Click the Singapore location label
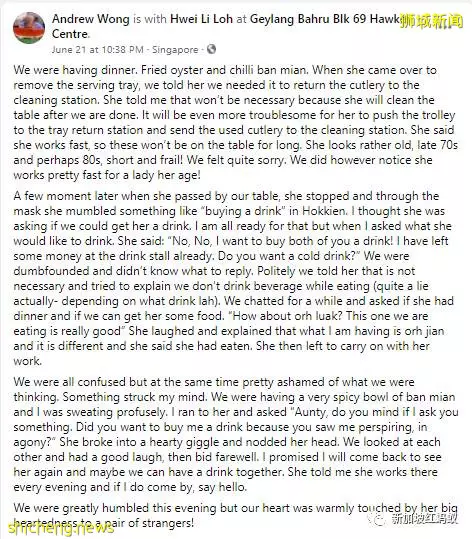 pyautogui.click(x=175, y=50)
